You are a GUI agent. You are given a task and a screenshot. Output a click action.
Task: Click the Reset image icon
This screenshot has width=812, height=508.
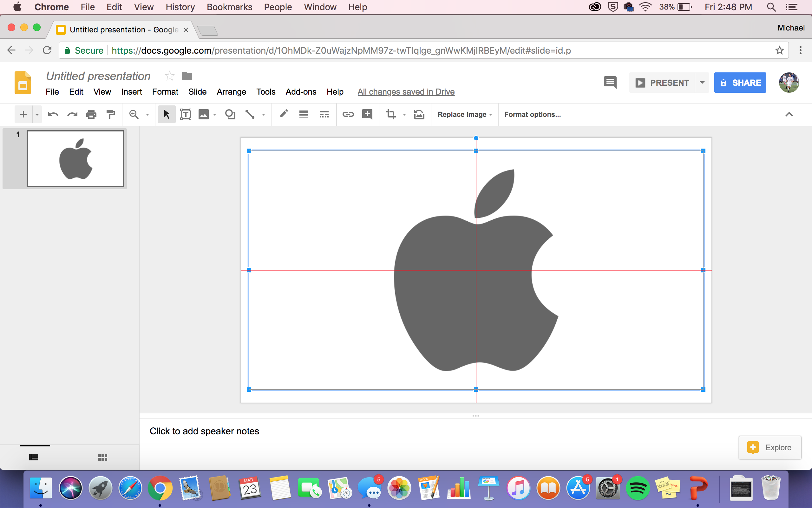419,115
